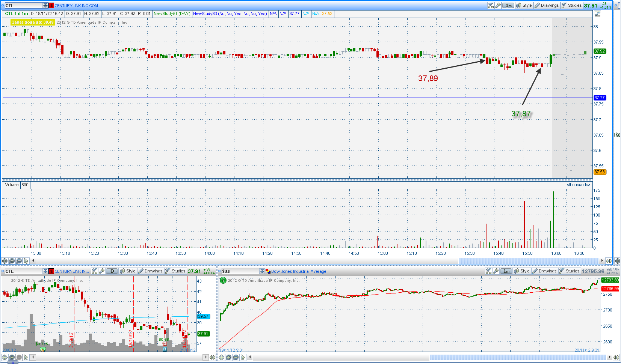Screen dimensions: 621x364
Task: Open the symbol dropdown for the CTL main chart
Action: [45, 6]
